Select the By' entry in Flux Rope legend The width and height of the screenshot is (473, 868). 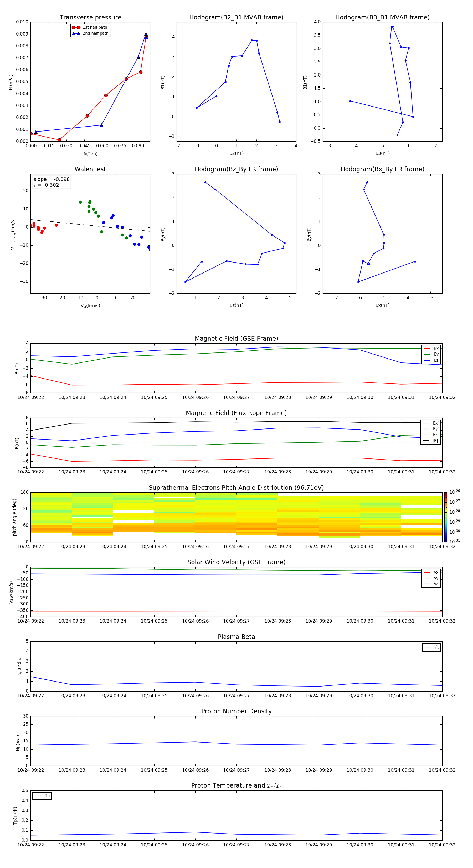click(x=431, y=429)
